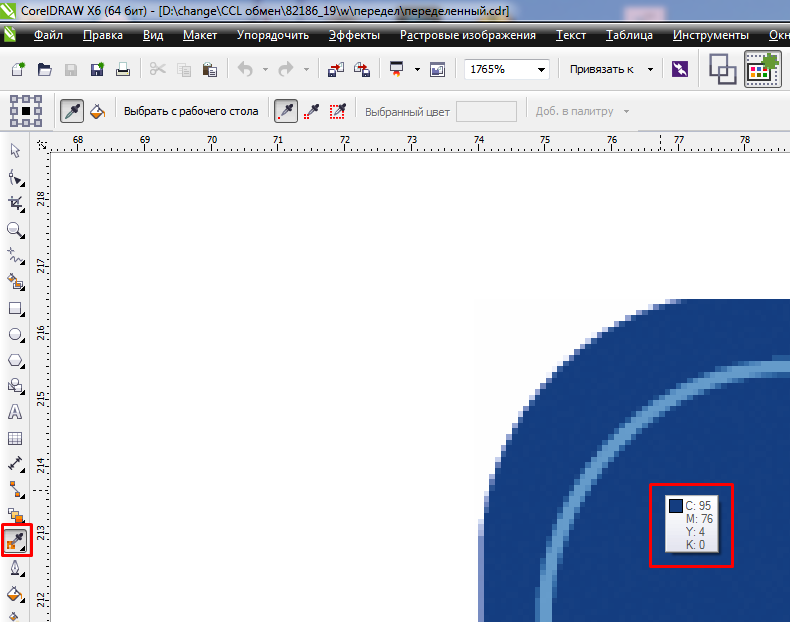Select the Shape edit tool

[16, 178]
